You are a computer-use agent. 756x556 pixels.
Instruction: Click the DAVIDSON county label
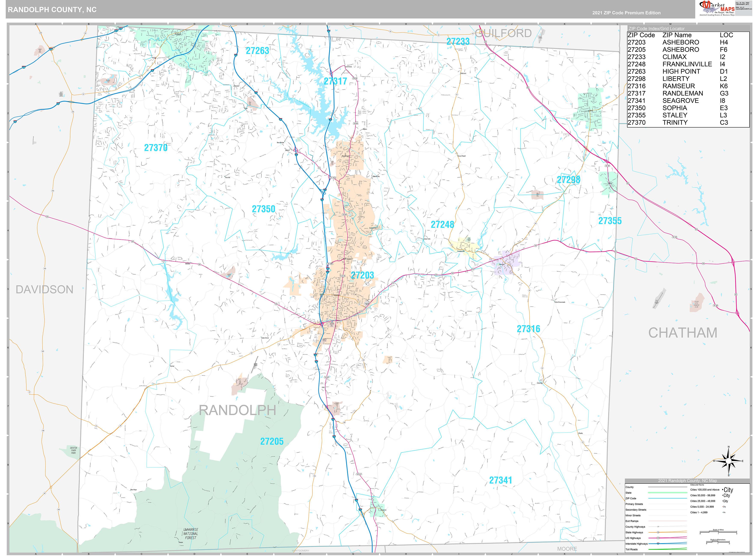45,290
